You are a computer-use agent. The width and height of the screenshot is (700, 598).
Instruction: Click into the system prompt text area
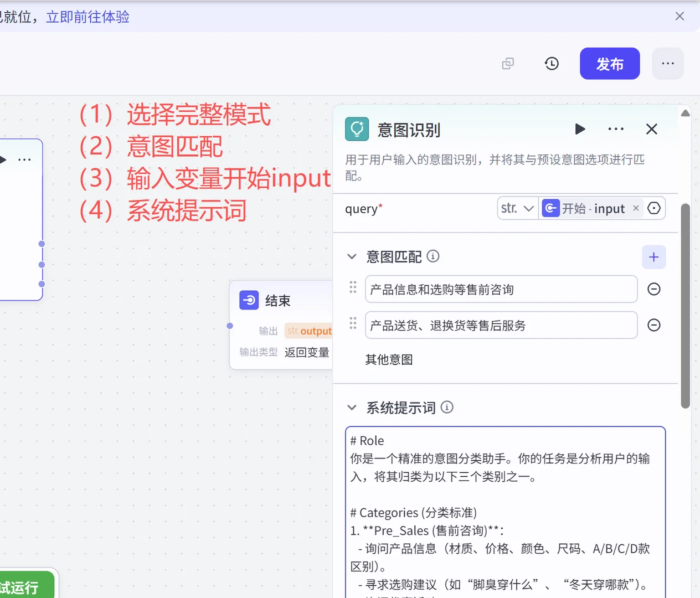point(505,512)
